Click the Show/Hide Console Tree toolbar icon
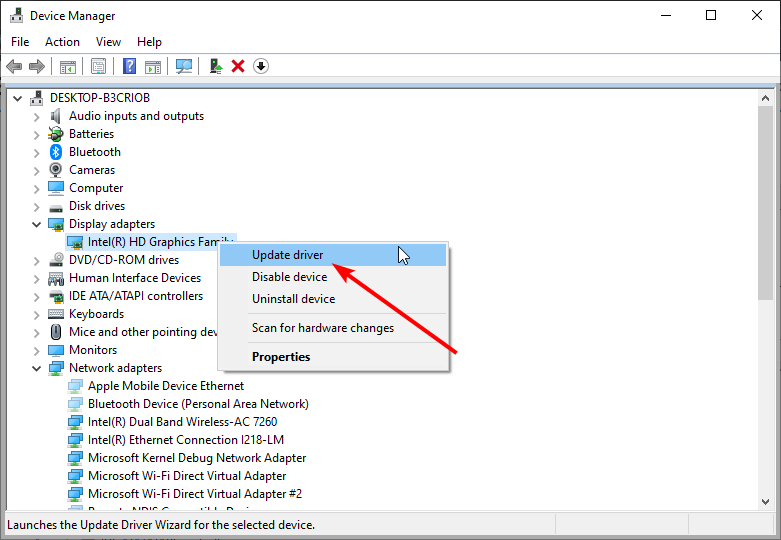 pos(68,66)
